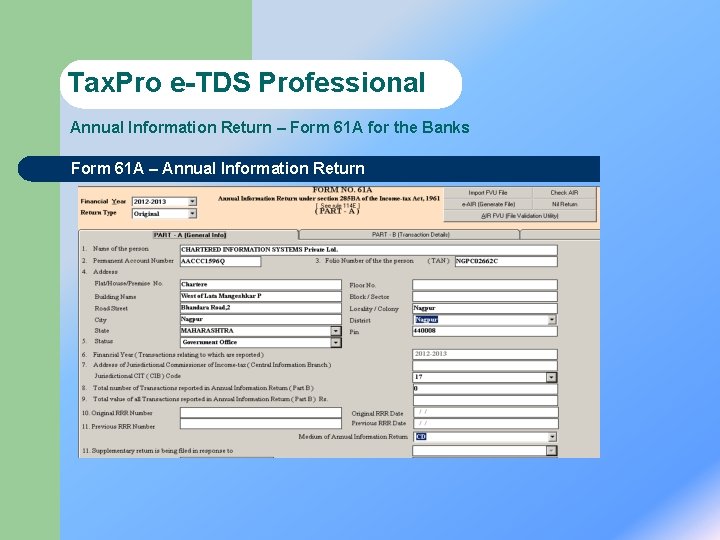Click the Permanent Account Number field
Image resolution: width=720 pixels, height=540 pixels.
(220, 261)
